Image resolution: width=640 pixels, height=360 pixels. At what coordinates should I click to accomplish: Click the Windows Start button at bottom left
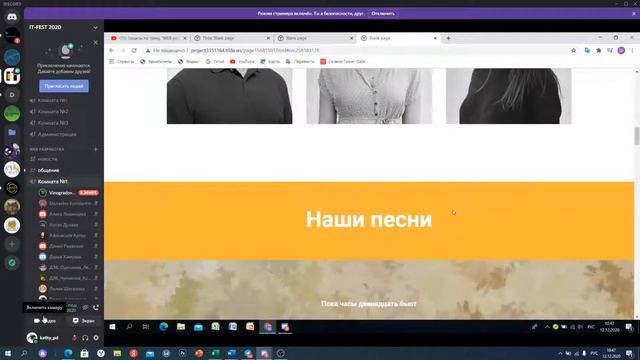click(7, 353)
